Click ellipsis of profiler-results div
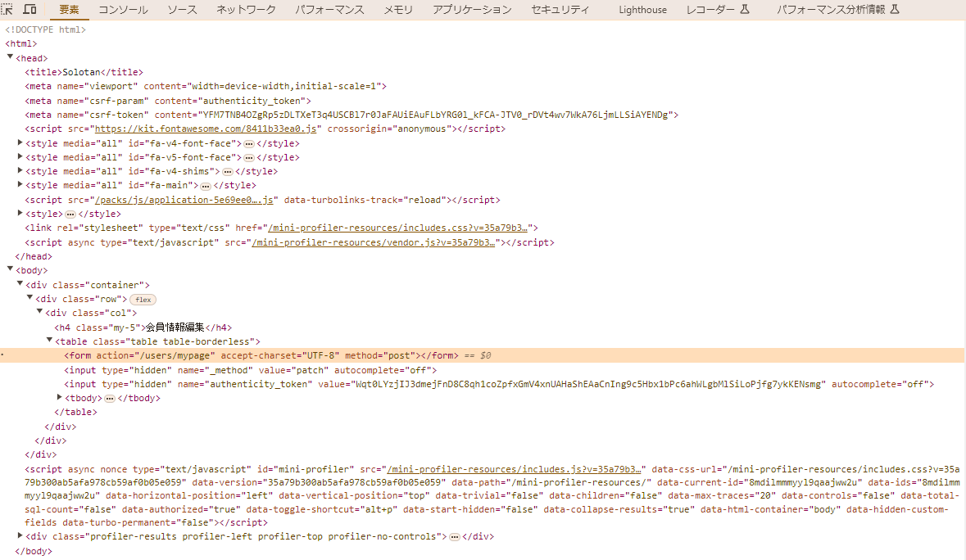The image size is (966, 560). tap(455, 537)
